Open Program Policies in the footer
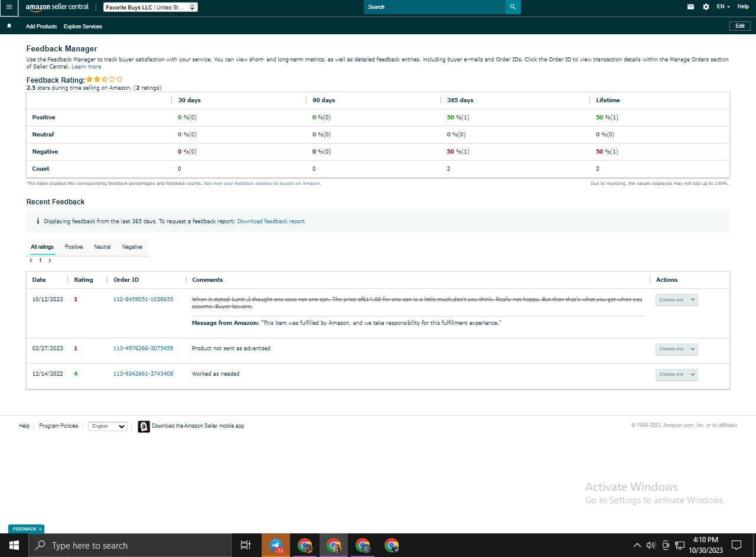This screenshot has width=756, height=557. pos(58,426)
